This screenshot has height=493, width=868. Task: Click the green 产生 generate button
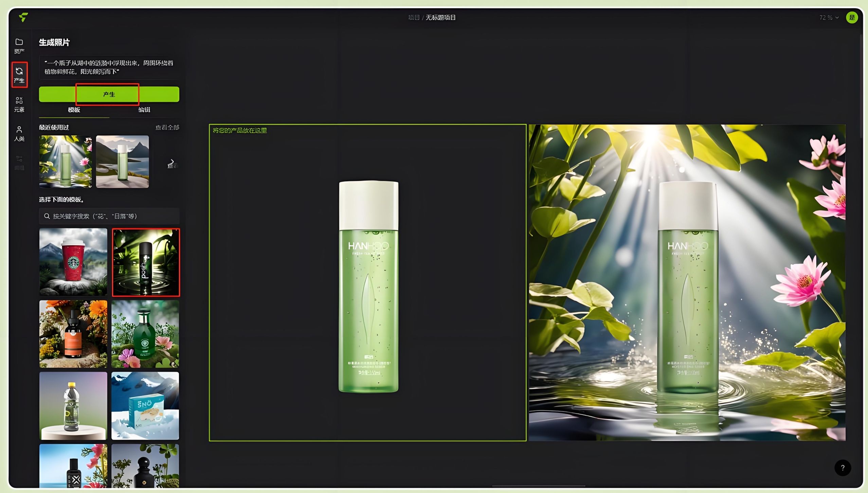pos(109,94)
